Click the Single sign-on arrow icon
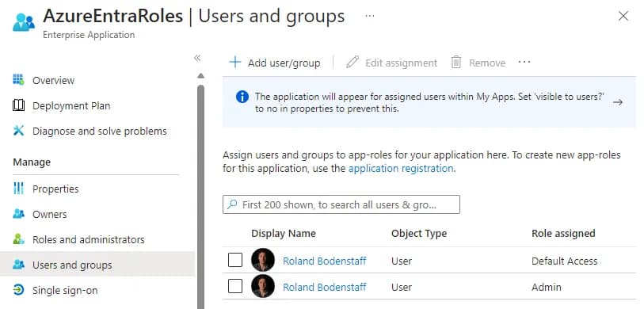Image resolution: width=644 pixels, height=309 pixels. (18, 290)
